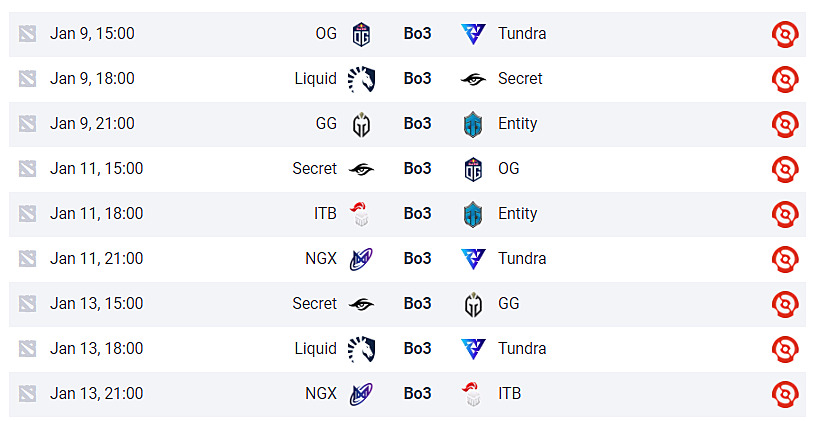Open Secret team link in Jan 9 18:00 match
This screenshot has width=822, height=421.
[x=520, y=79]
